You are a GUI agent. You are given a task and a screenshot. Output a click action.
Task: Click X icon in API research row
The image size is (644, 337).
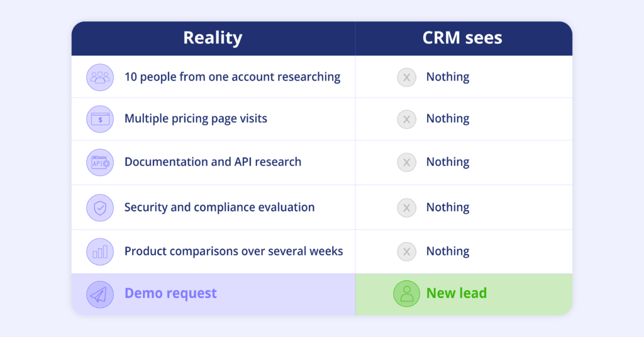pyautogui.click(x=407, y=163)
